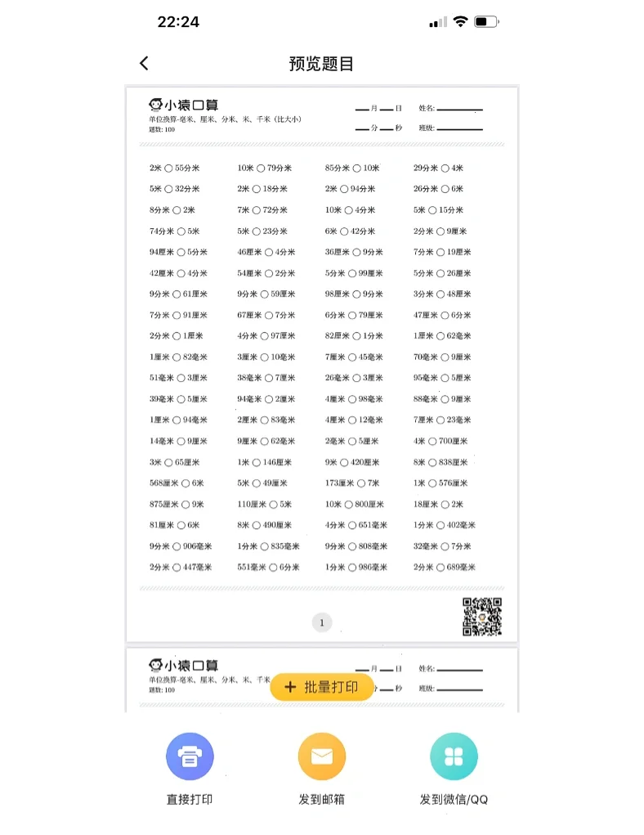Tap the 批量打印 batch print button
Viewport: 644px width, 835px height.
(x=321, y=687)
